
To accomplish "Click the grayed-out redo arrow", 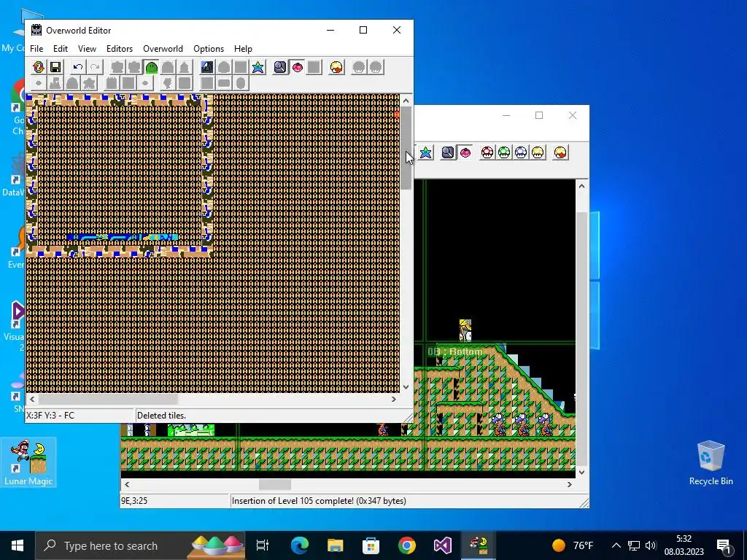I will pos(95,67).
